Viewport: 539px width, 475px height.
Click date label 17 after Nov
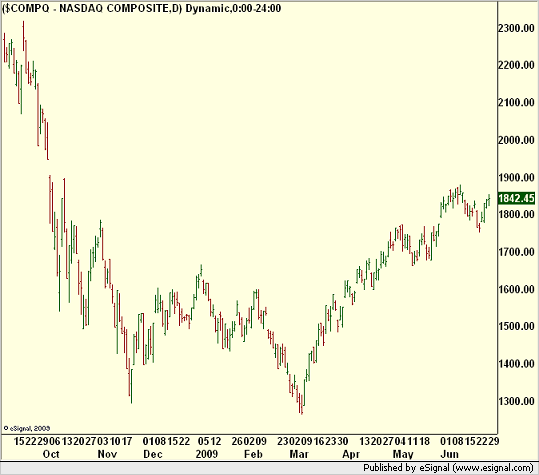coord(126,441)
